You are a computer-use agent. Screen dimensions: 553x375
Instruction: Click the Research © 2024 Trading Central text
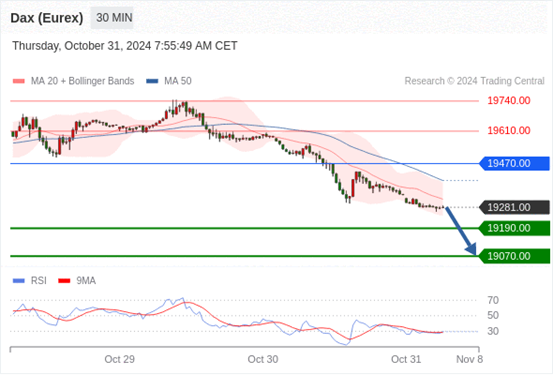[x=474, y=81]
